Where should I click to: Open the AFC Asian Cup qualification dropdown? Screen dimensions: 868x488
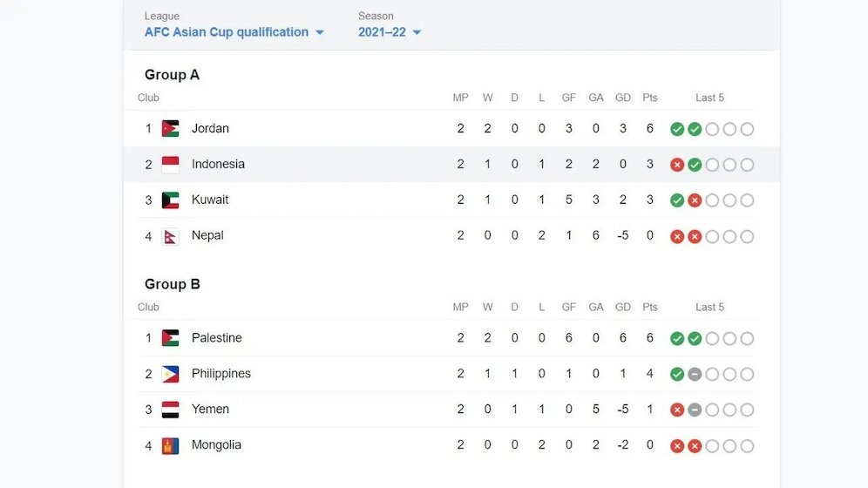point(234,32)
